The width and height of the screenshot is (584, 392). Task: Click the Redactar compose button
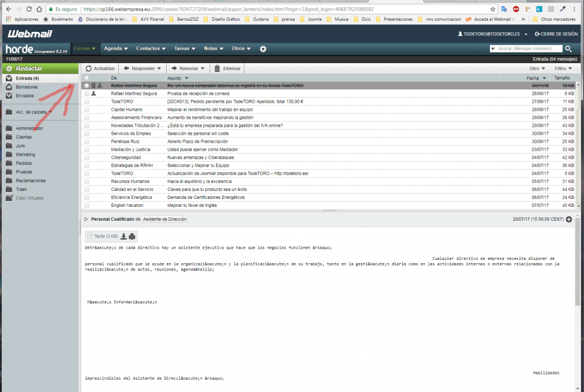[x=40, y=68]
